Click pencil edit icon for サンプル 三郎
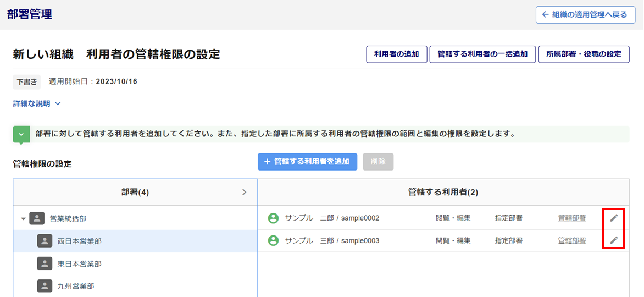 [x=614, y=240]
